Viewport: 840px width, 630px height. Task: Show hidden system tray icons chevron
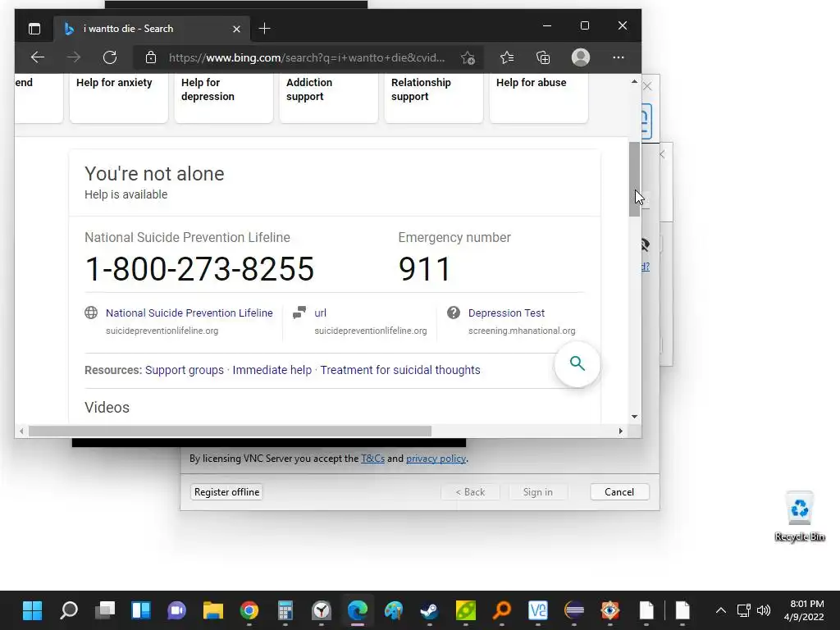coord(721,610)
